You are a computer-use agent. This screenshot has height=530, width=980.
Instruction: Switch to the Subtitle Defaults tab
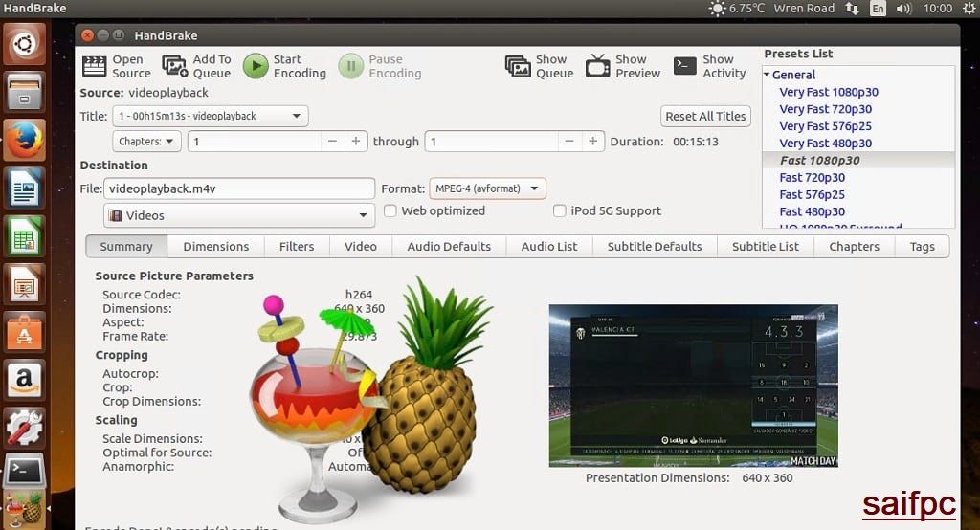point(655,246)
